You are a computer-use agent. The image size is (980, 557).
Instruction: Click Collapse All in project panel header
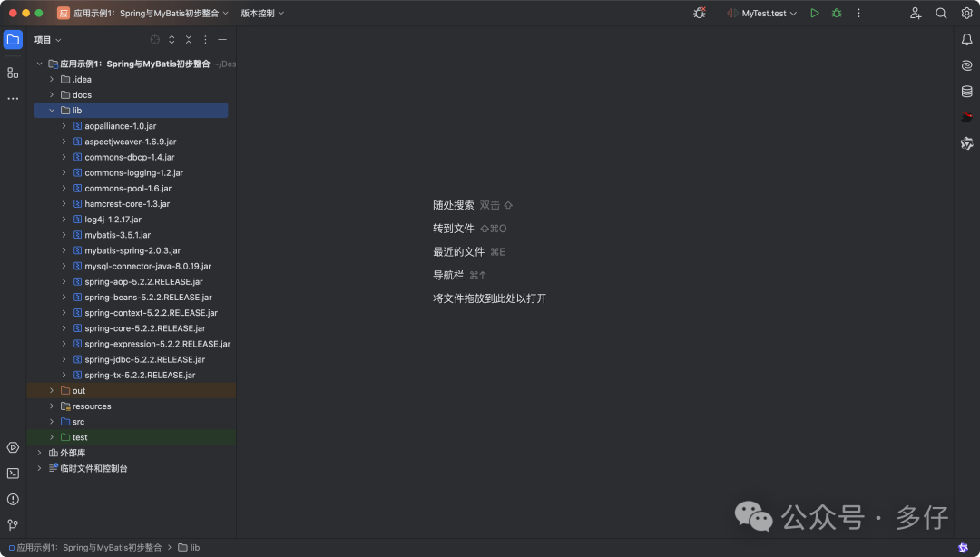point(188,39)
